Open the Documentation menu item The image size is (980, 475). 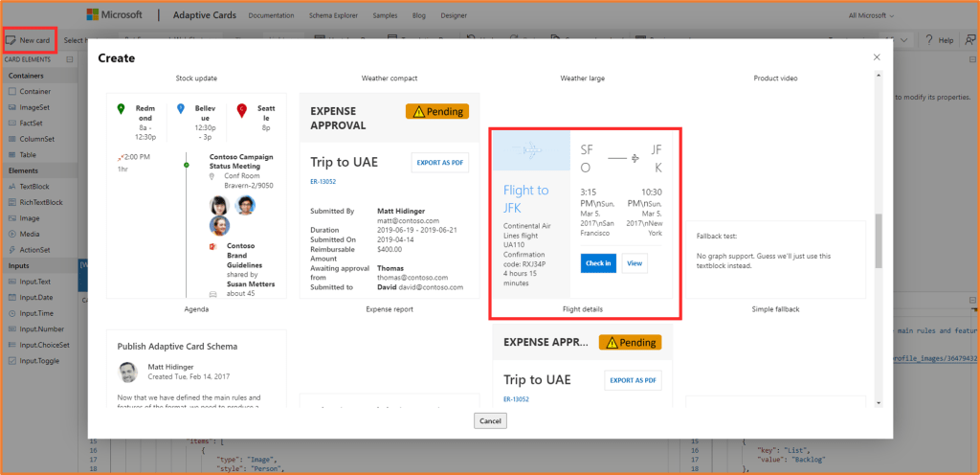(x=274, y=16)
